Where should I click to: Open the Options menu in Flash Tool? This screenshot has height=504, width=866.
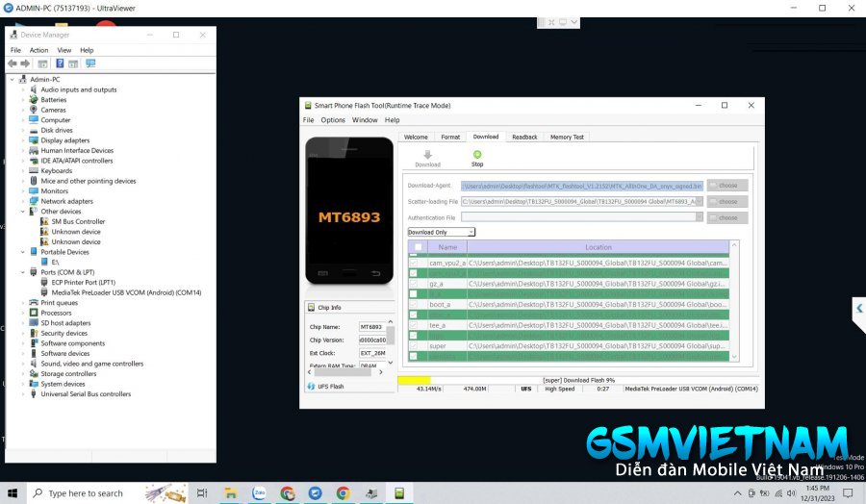[x=333, y=120]
